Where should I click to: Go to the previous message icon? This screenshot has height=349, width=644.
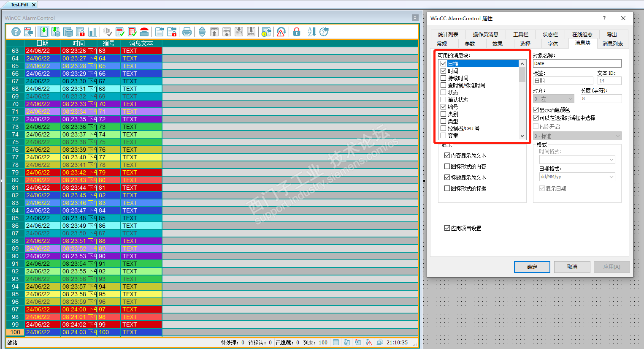(x=227, y=32)
